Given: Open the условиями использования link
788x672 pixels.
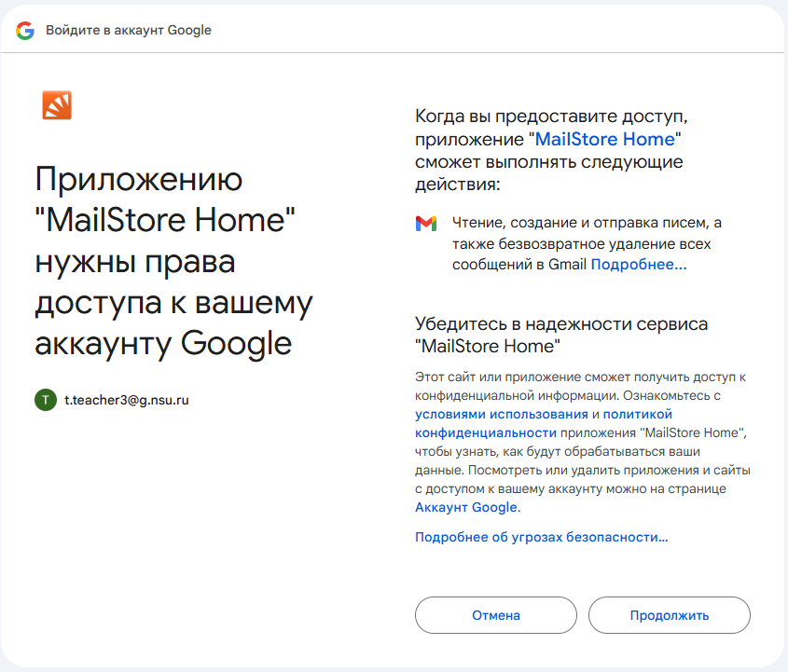Looking at the screenshot, I should pyautogui.click(x=501, y=415).
